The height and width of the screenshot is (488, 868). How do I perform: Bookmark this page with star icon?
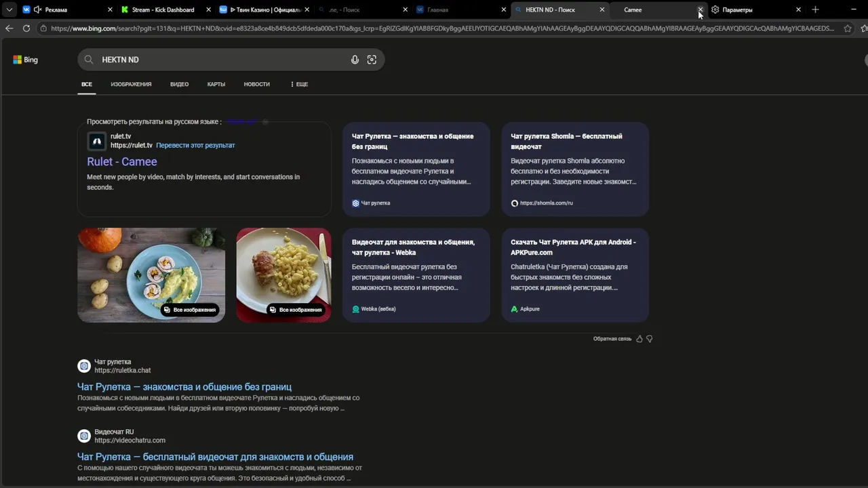(x=848, y=28)
